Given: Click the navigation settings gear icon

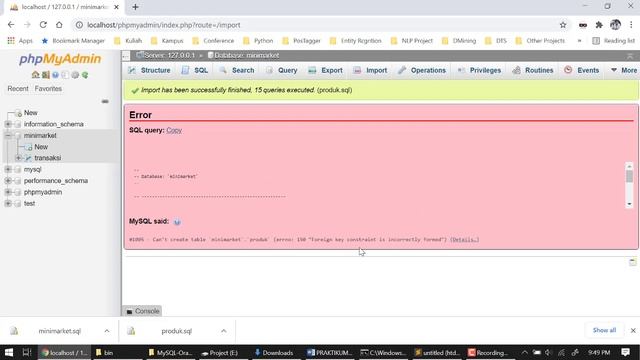Looking at the screenshot, I should click(75, 75).
